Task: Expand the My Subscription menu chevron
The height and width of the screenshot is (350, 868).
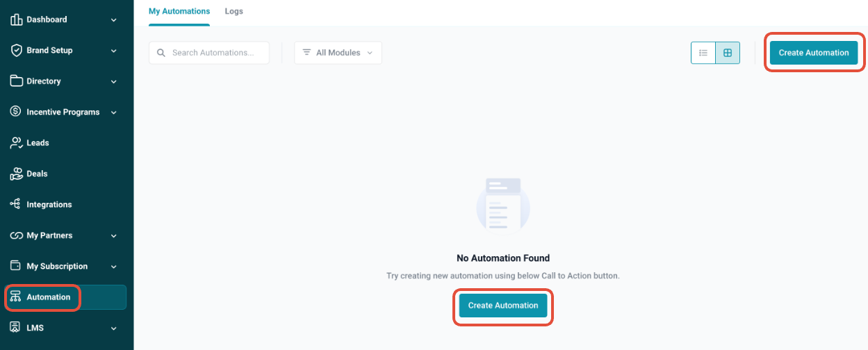Action: coord(114,267)
